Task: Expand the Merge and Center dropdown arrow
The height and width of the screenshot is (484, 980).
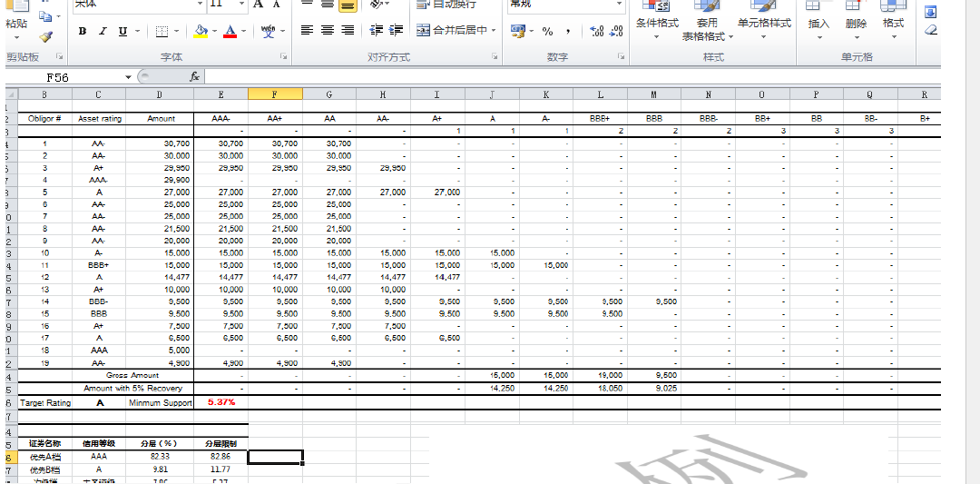Action: (494, 30)
